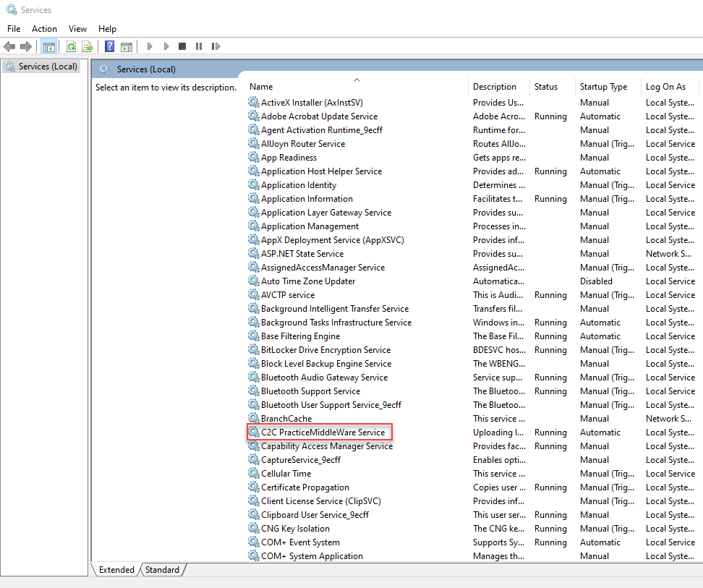Image resolution: width=703 pixels, height=588 pixels.
Task: Select Clipboard User Service_9ecff name
Action: pyautogui.click(x=315, y=514)
